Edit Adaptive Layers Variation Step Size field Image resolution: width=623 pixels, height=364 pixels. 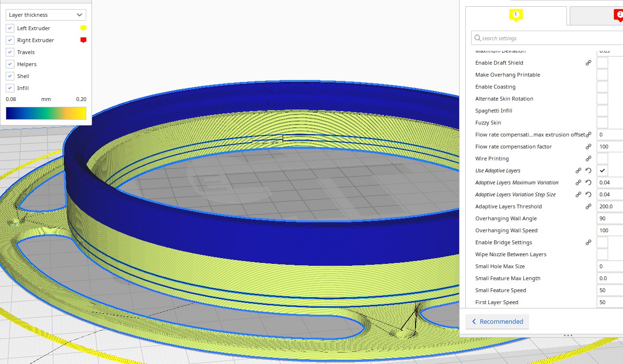(610, 194)
